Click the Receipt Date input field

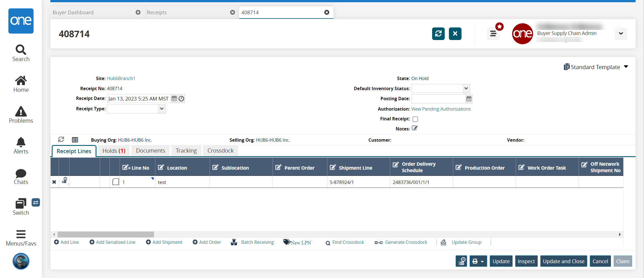[139, 99]
